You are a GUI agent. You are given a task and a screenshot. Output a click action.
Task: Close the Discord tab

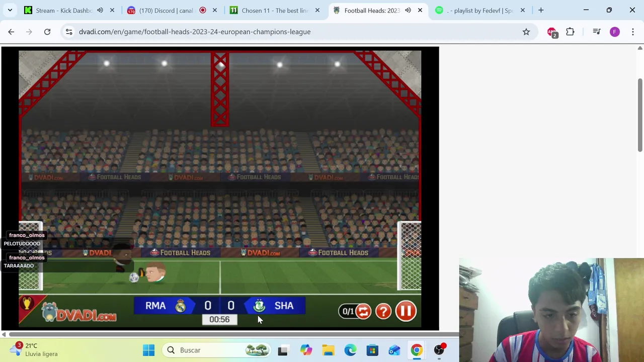click(215, 10)
